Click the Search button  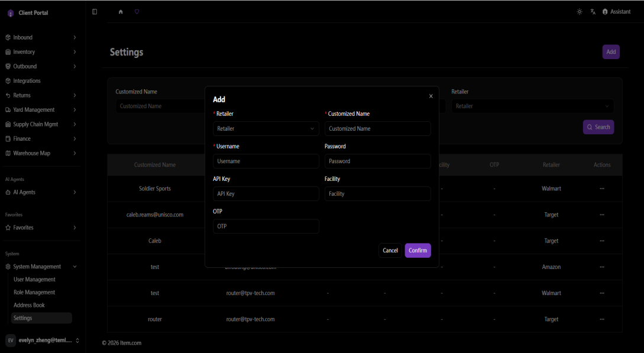tap(598, 127)
